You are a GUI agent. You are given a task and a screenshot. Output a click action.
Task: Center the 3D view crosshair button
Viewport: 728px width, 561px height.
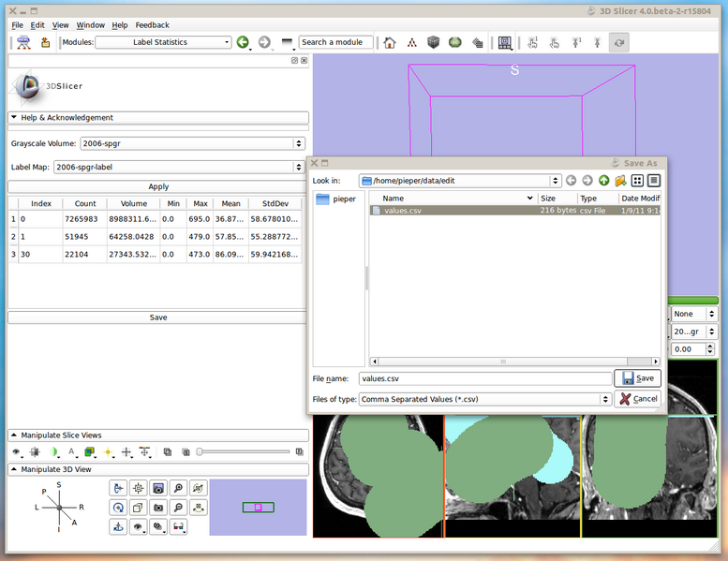coord(139,488)
